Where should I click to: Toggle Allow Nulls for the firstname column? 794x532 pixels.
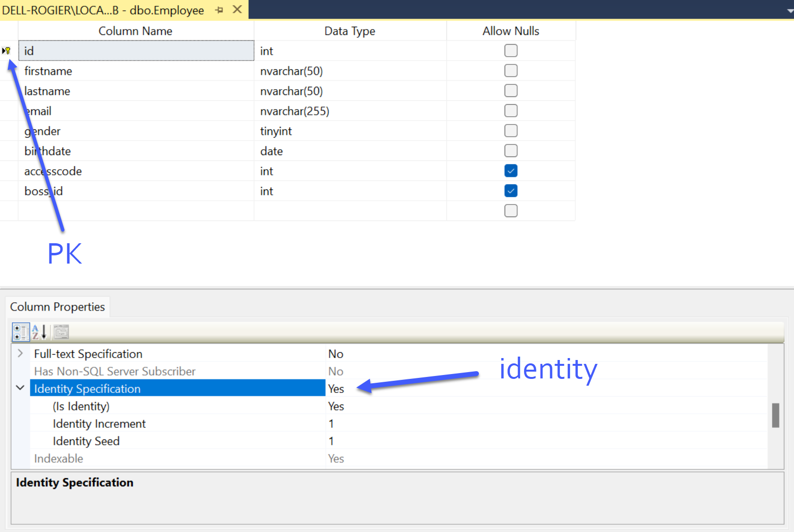[x=510, y=71]
